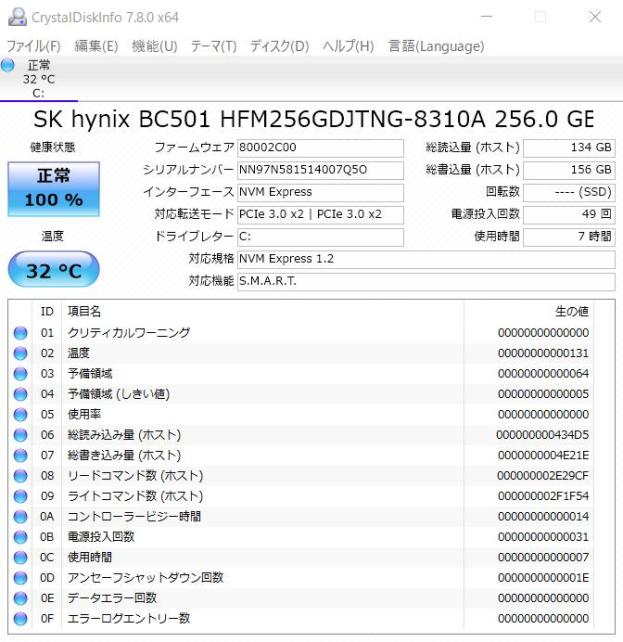Click the rotation rate value ---- (SSD)
This screenshot has height=642, width=623.
pos(569,192)
